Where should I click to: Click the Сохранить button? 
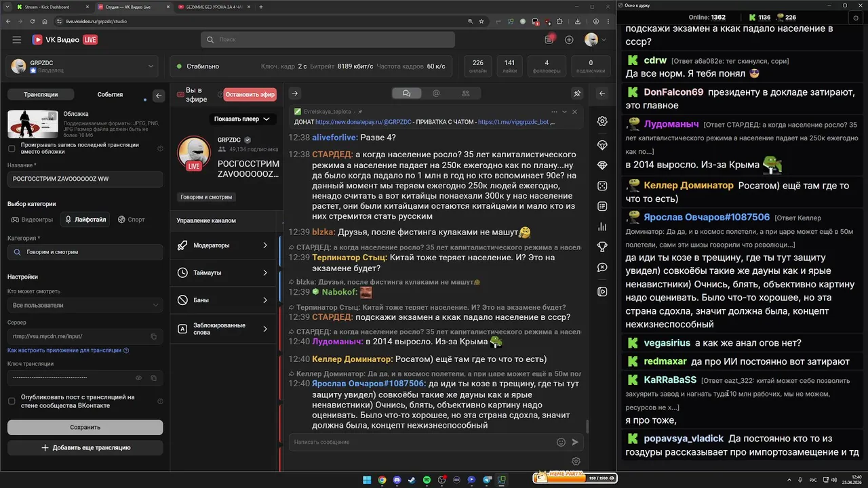pos(85,427)
